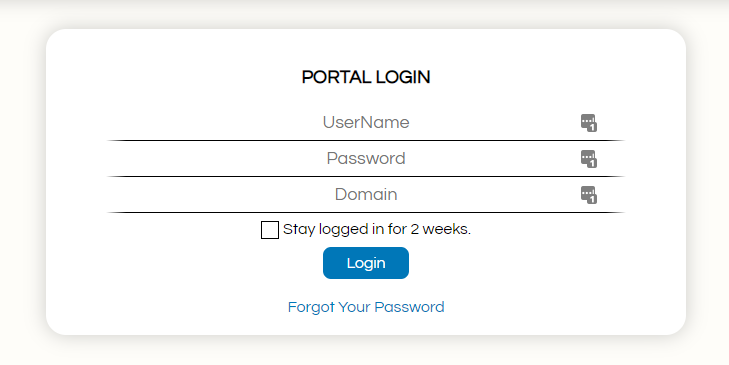Click the Domain placeholder text
The height and width of the screenshot is (365, 729).
[x=366, y=194]
